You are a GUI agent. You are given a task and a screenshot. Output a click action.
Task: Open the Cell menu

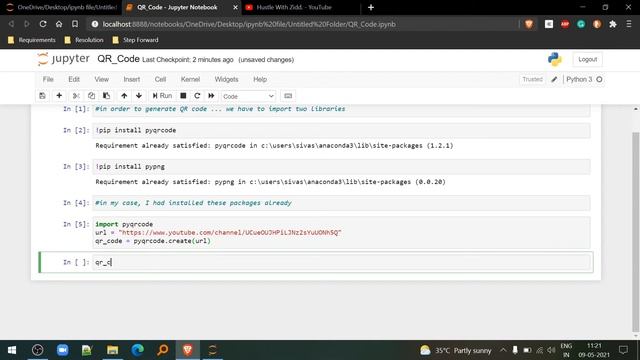coord(160,79)
